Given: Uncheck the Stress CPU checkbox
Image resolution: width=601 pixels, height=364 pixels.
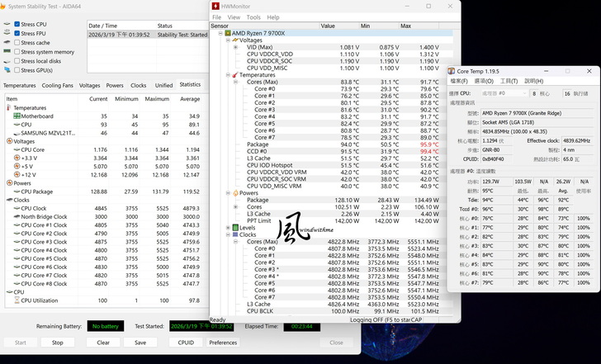Looking at the screenshot, I should pyautogui.click(x=17, y=25).
